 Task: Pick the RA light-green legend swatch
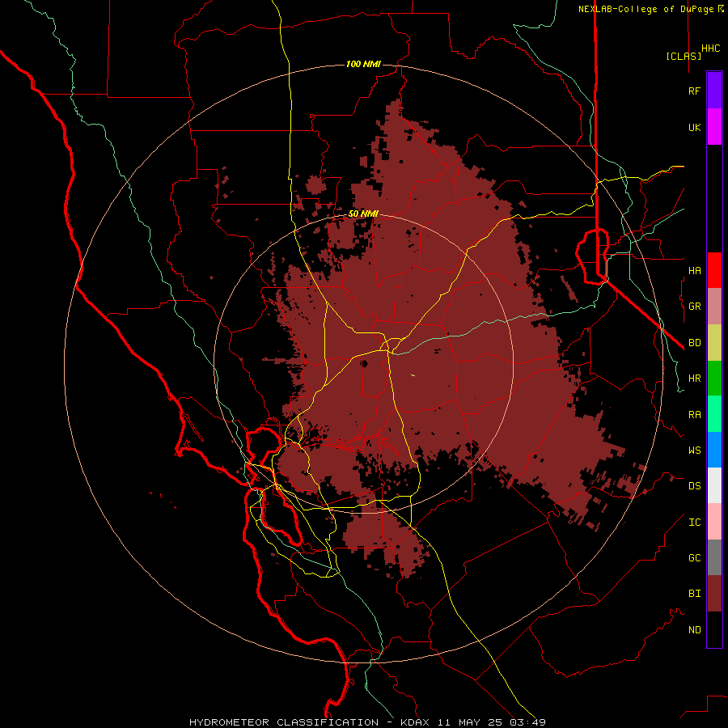point(714,414)
